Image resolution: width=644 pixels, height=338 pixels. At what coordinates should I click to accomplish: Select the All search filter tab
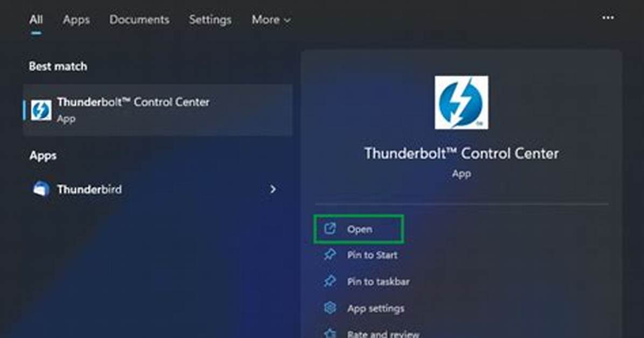click(36, 20)
